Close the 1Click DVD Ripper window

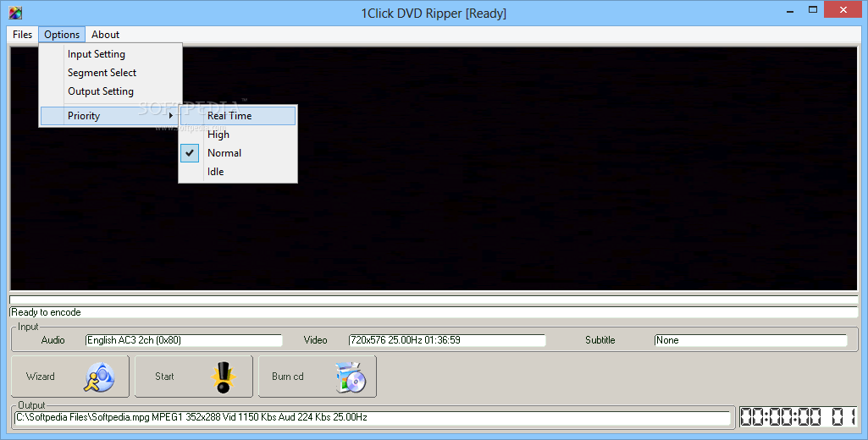(x=843, y=9)
